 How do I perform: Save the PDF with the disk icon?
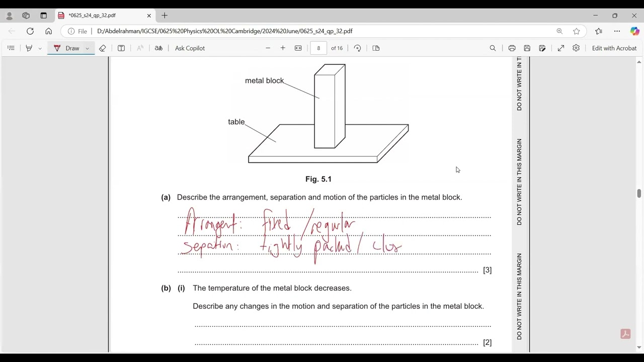[527, 48]
